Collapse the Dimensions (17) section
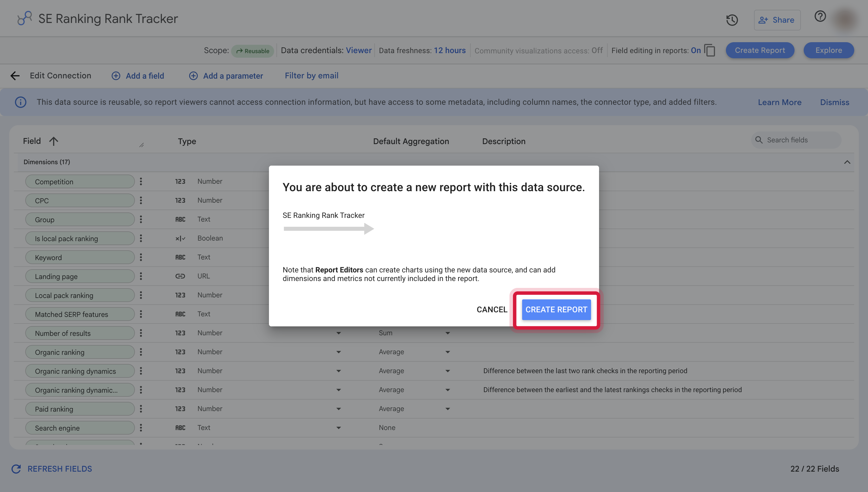This screenshot has width=868, height=492. point(847,162)
